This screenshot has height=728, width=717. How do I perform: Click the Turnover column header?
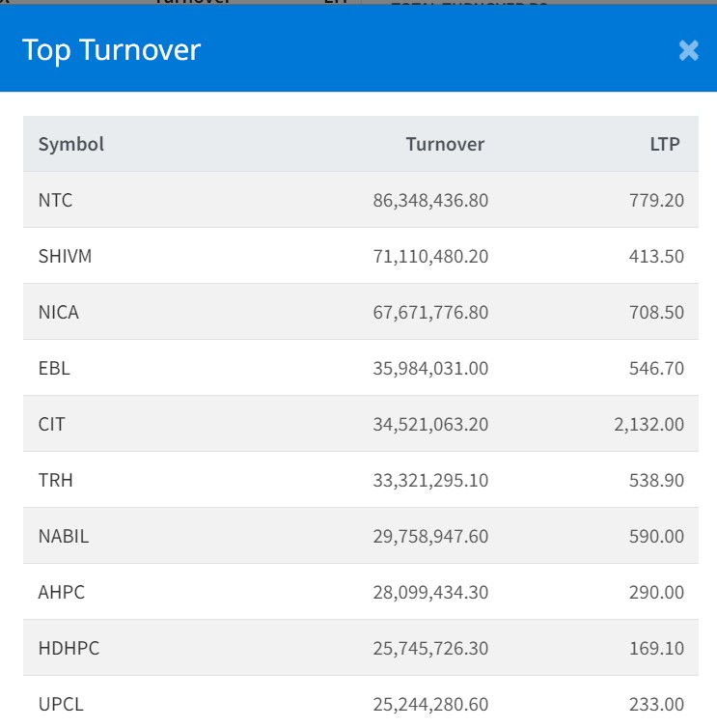445,145
